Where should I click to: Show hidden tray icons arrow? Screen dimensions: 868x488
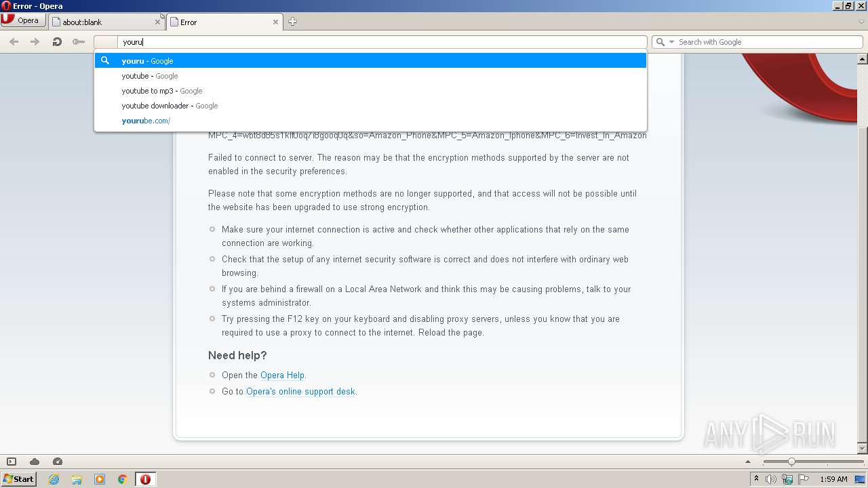[x=756, y=479]
